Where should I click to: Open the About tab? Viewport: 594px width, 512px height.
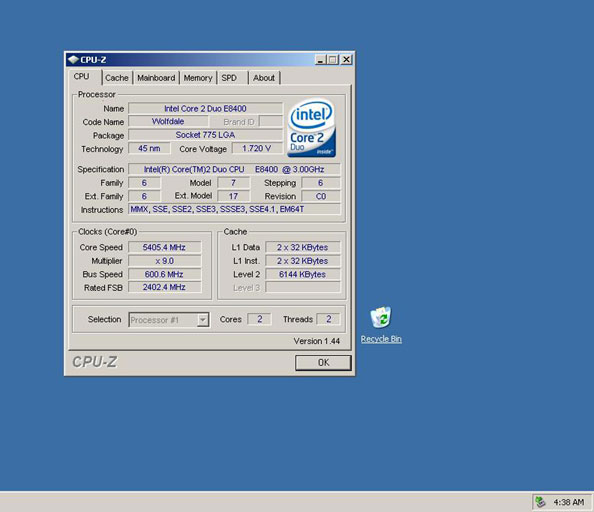coord(264,78)
